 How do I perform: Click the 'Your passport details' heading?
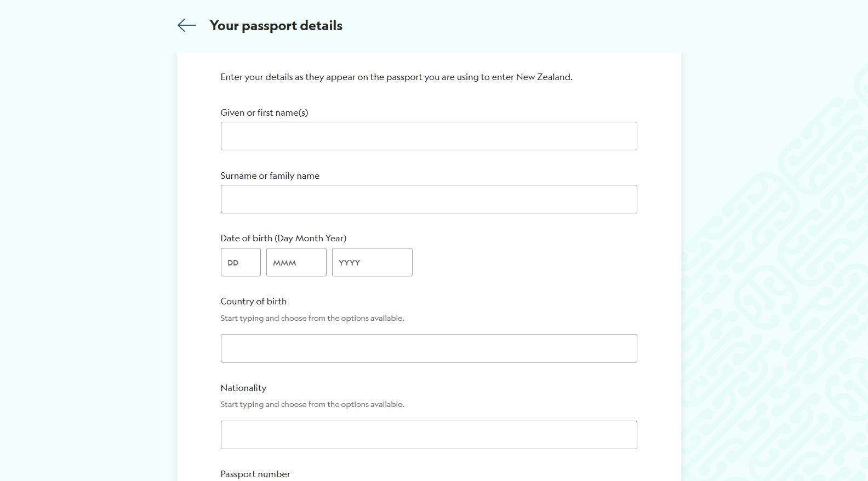276,26
